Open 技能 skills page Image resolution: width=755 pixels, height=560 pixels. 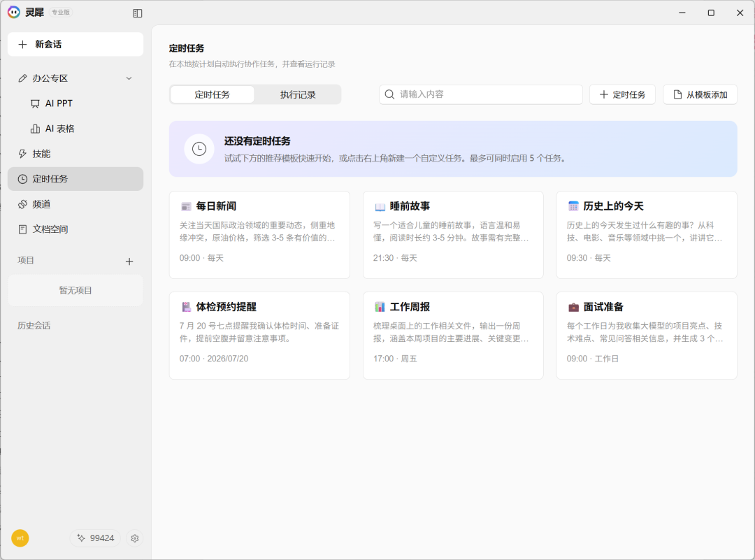(x=75, y=154)
